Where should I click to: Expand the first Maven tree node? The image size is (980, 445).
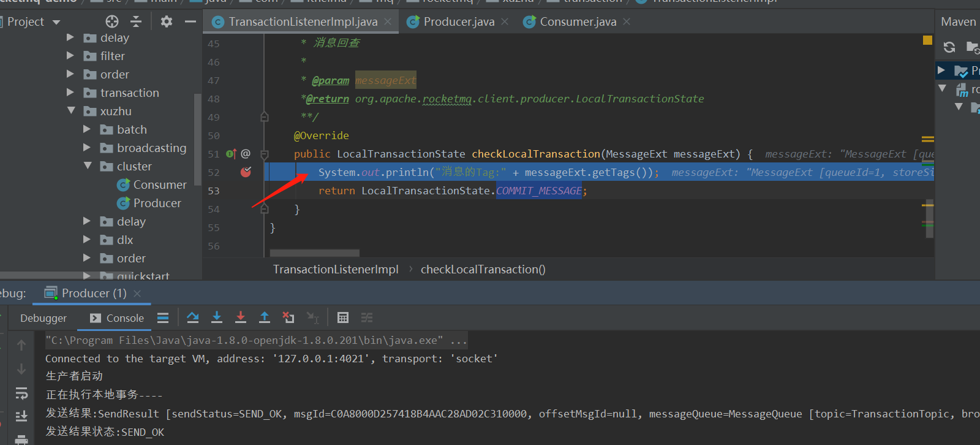click(941, 70)
